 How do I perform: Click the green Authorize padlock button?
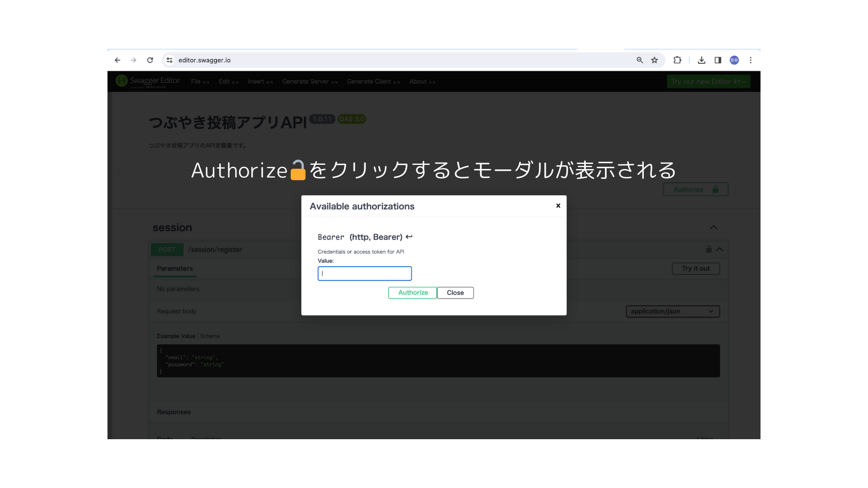[695, 189]
